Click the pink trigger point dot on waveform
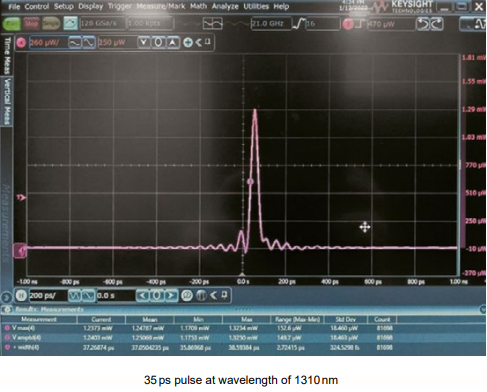The height and width of the screenshot is (392, 487). (x=250, y=182)
